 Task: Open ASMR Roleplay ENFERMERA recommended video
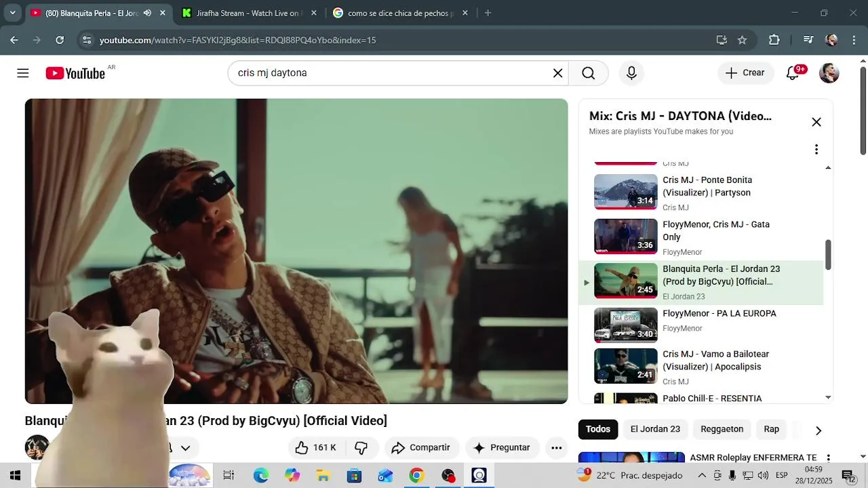(753, 457)
